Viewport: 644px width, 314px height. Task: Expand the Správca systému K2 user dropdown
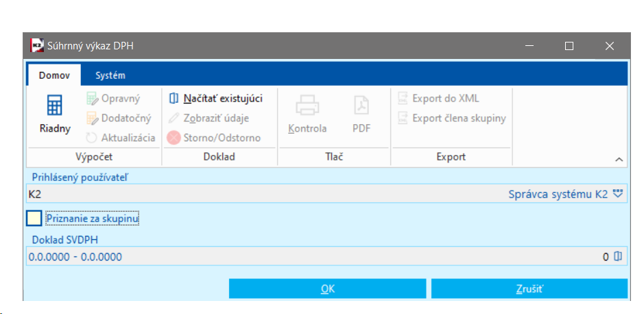click(x=618, y=194)
